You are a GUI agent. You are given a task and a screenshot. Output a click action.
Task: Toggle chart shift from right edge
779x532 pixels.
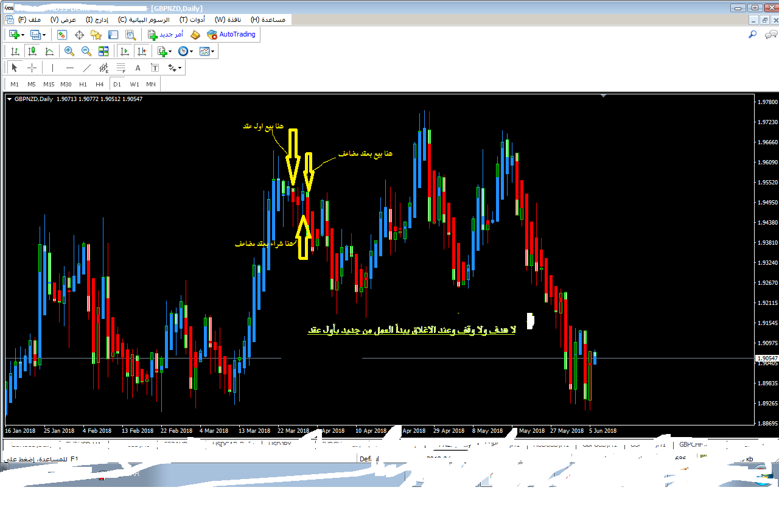[x=142, y=51]
